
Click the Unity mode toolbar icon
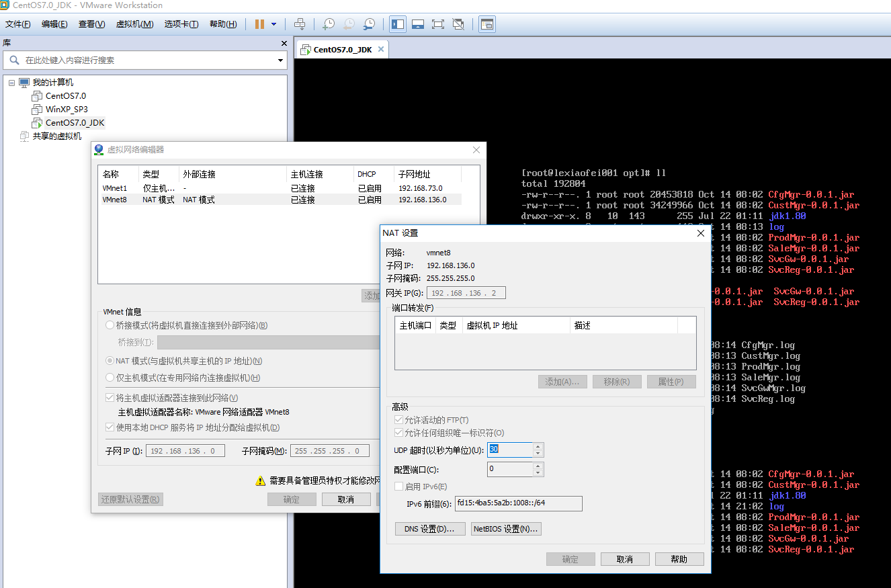tap(458, 24)
